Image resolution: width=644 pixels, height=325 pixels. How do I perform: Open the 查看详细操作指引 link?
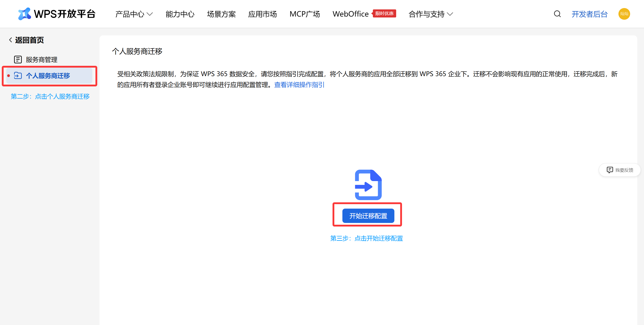(x=299, y=85)
